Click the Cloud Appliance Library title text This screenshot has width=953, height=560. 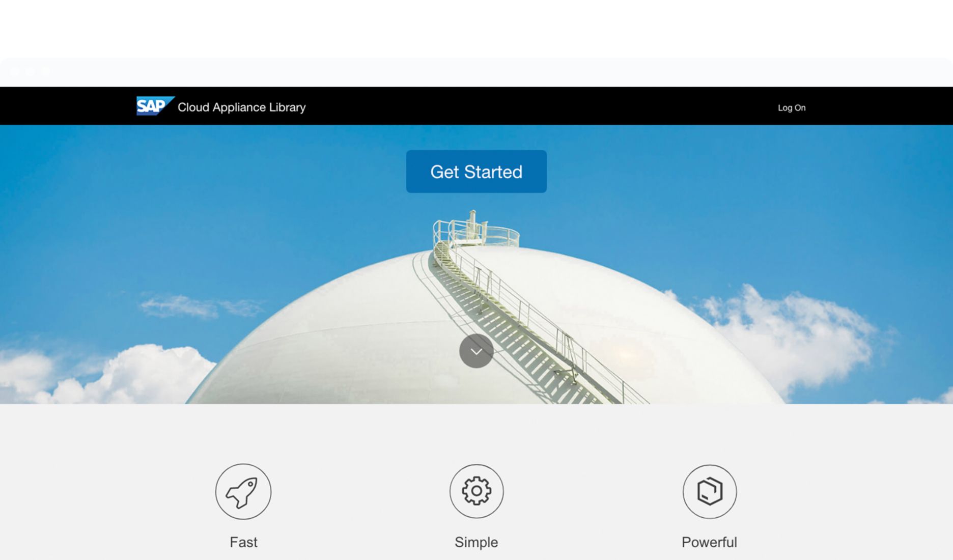[x=241, y=107]
